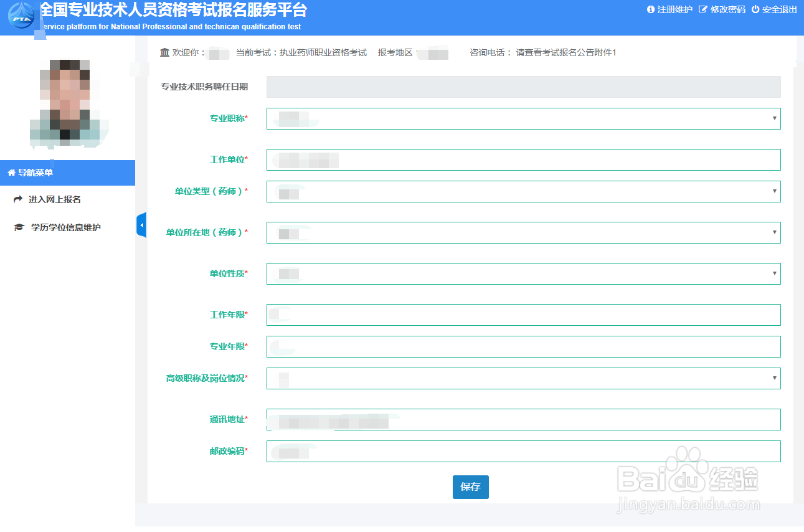Click the 保存 button to save
Screen dimensions: 804x532
coord(470,487)
